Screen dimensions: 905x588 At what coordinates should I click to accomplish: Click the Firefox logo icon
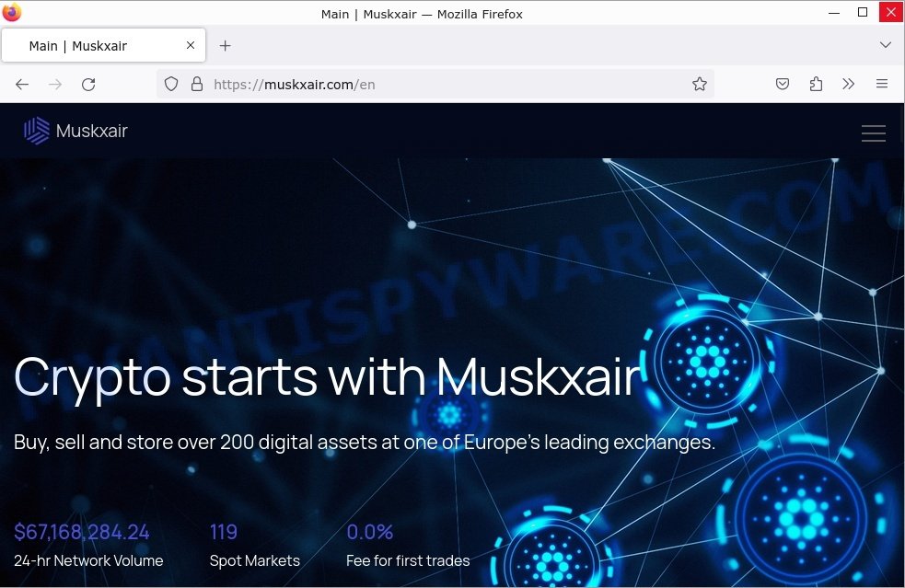(12, 12)
